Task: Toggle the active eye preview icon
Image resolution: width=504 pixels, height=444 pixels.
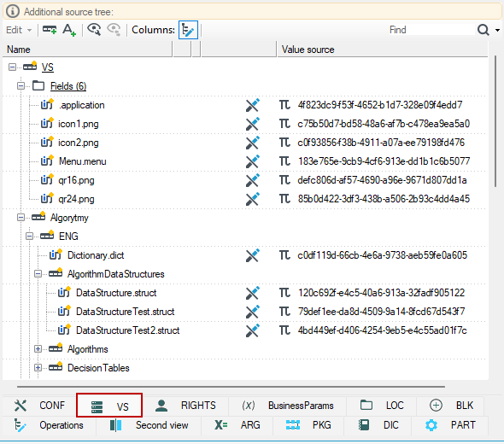Action: (94, 30)
